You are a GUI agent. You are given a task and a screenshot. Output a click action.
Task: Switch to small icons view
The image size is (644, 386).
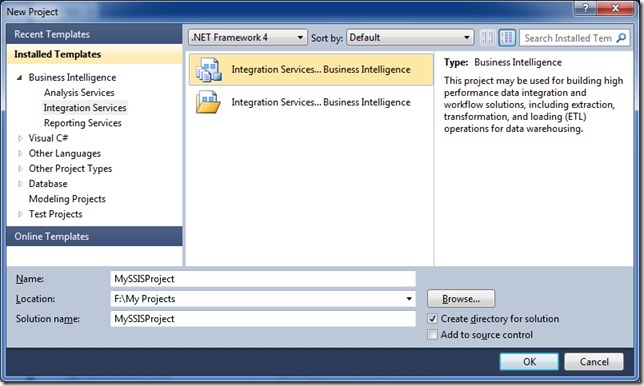488,38
